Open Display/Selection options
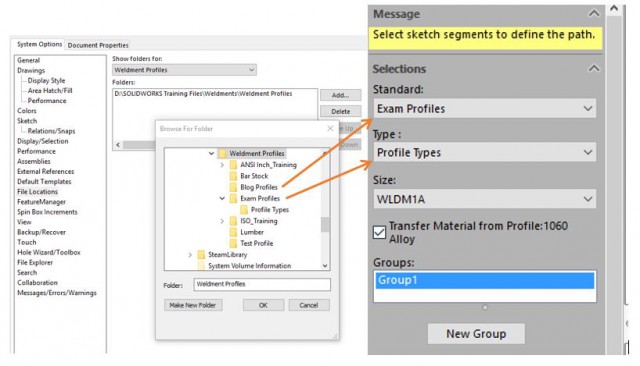This screenshot has width=640, height=366. point(43,141)
